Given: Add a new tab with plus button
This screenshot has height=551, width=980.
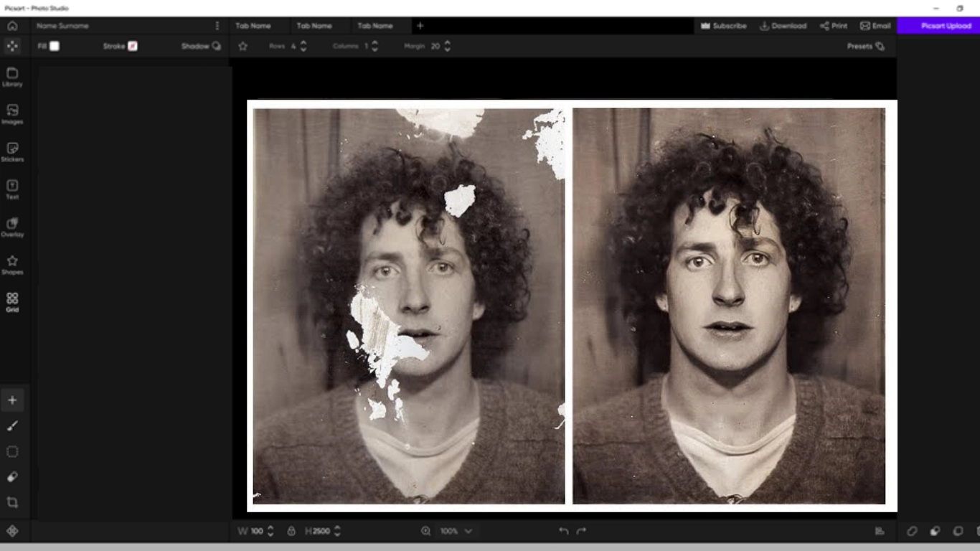Looking at the screenshot, I should click(x=420, y=26).
